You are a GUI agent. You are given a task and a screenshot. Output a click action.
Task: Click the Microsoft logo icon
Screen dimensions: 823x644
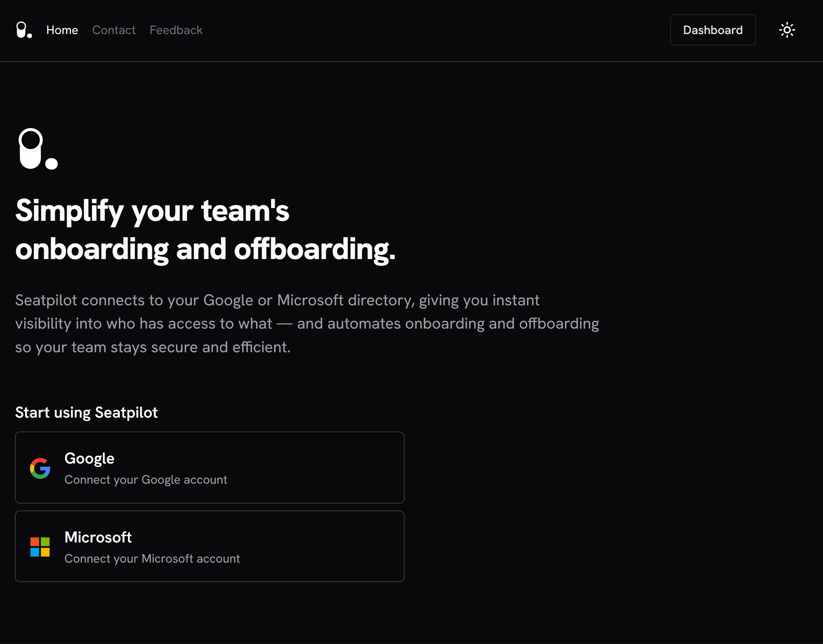tap(40, 547)
